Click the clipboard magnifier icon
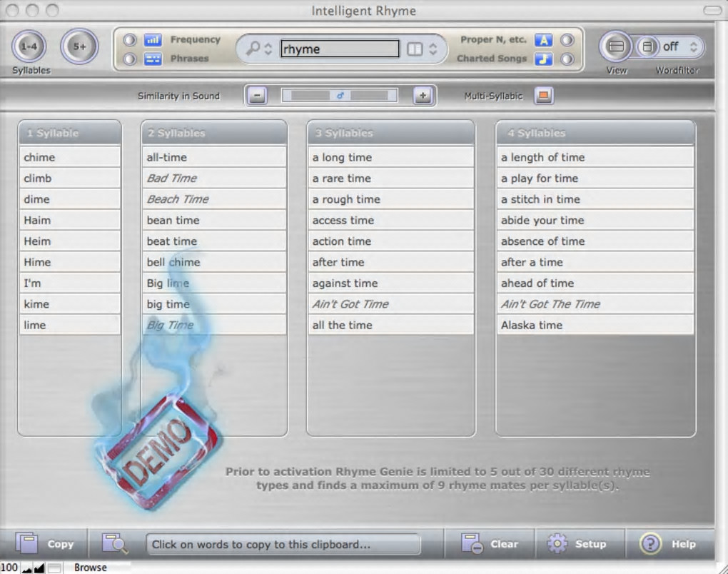This screenshot has width=728, height=574. (x=114, y=543)
